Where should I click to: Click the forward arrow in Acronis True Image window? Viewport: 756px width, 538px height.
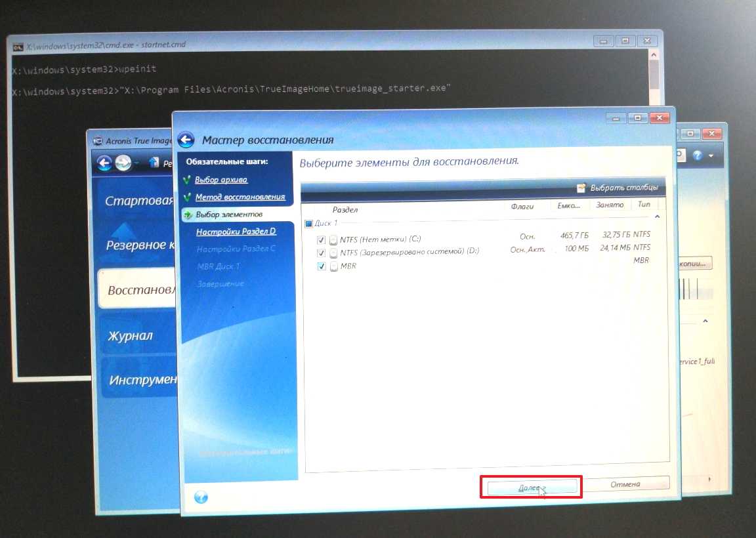tap(123, 163)
